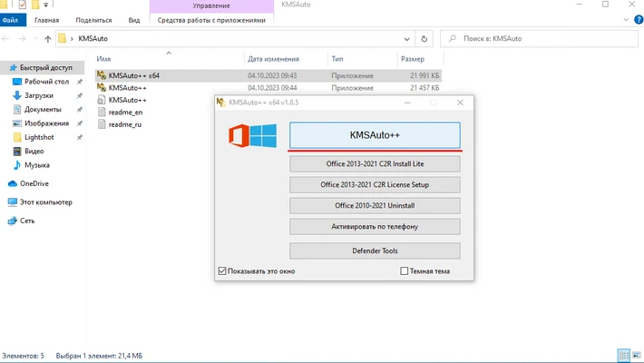Switch to the Вид ribbon tab

point(134,20)
